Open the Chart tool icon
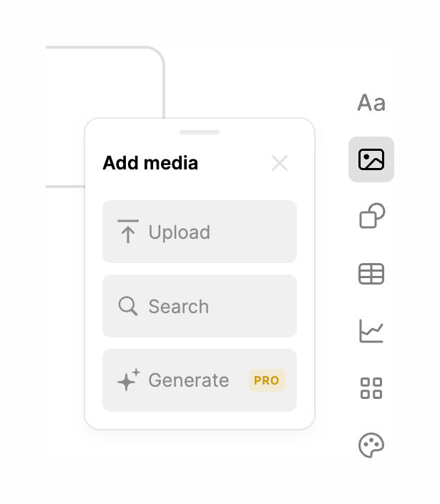Screen dimensions: 440x504 (x=371, y=331)
